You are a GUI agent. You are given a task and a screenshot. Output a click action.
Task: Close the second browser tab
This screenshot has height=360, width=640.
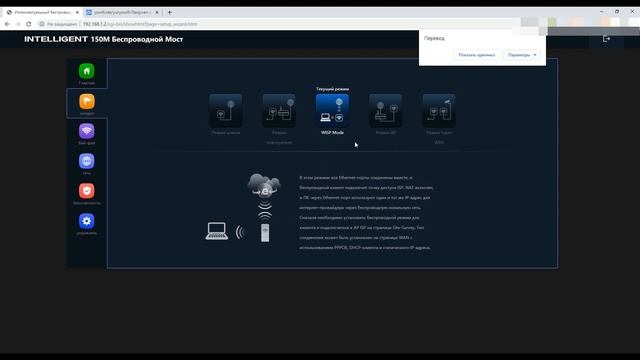(x=157, y=12)
